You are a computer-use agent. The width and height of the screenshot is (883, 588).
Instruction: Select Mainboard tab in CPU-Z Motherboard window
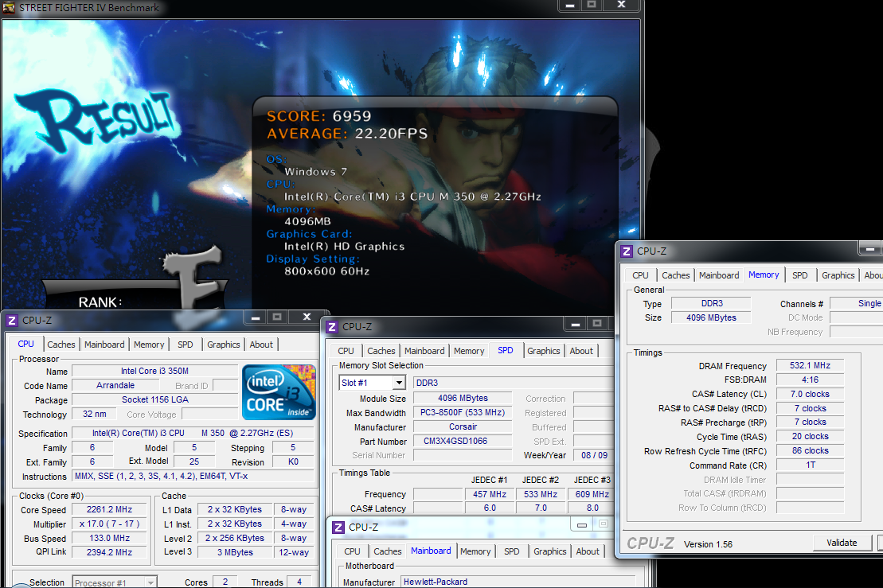431,551
